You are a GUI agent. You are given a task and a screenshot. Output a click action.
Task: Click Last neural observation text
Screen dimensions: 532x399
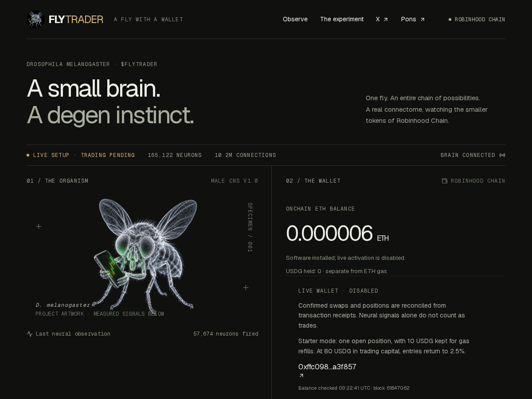73,334
